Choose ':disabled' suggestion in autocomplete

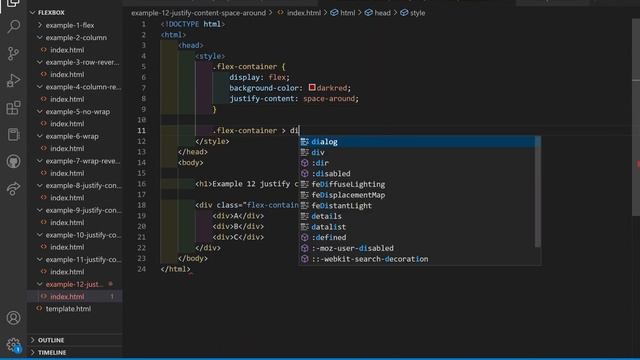(x=417, y=173)
